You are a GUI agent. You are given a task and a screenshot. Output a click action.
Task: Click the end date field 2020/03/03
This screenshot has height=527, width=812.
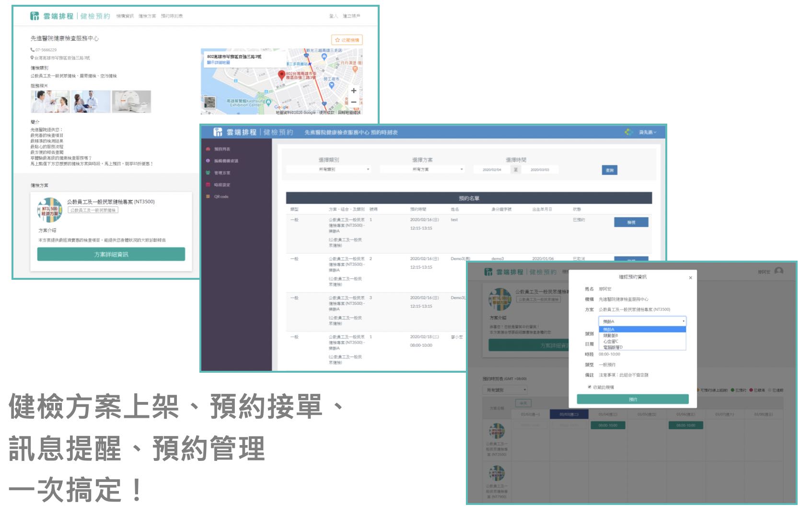click(540, 170)
